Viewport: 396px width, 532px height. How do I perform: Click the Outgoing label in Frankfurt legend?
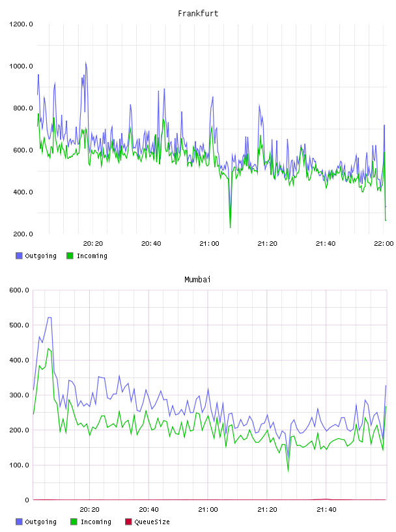point(40,256)
